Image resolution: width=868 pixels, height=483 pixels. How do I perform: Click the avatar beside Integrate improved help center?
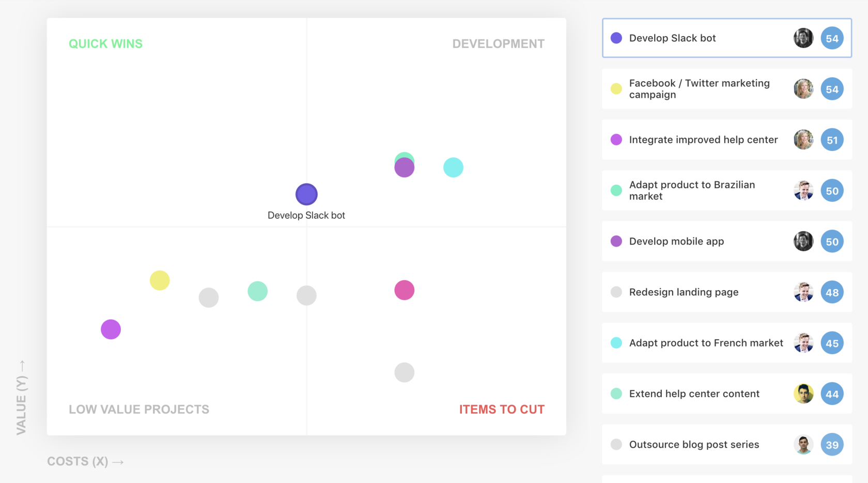803,140
